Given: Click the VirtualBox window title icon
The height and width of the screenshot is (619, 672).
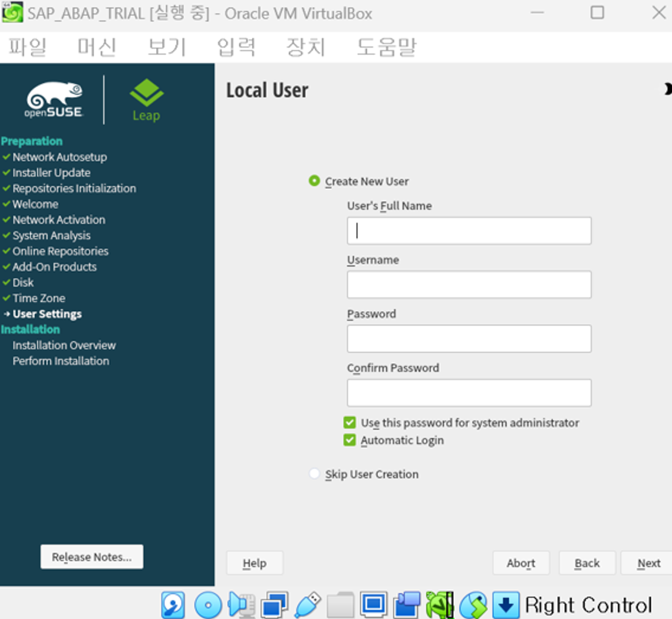Looking at the screenshot, I should point(12,12).
